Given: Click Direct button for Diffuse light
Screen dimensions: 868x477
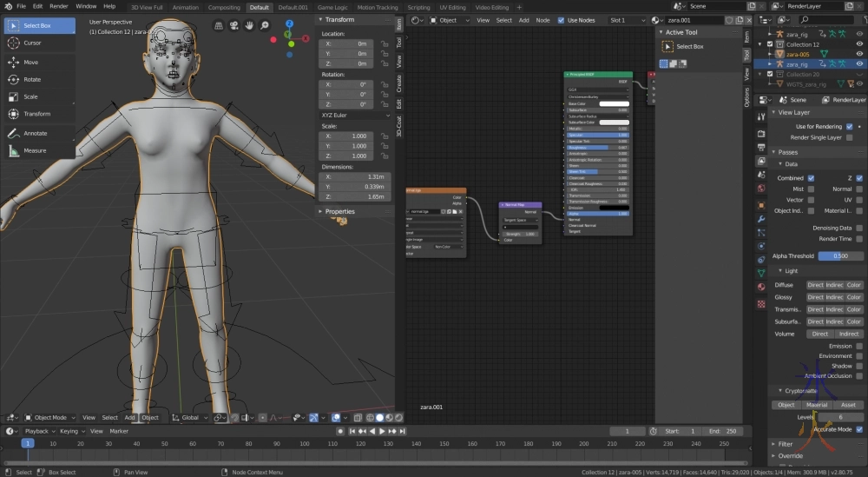Looking at the screenshot, I should (815, 285).
